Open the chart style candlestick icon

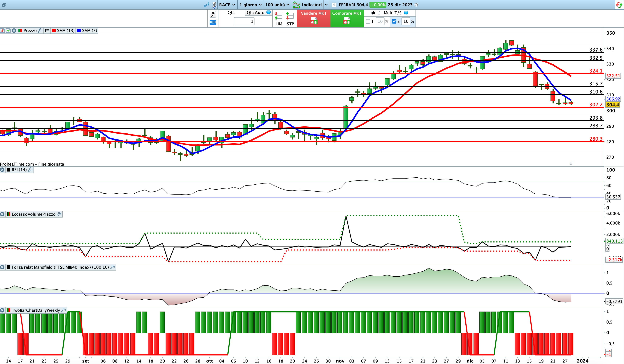[206, 5]
